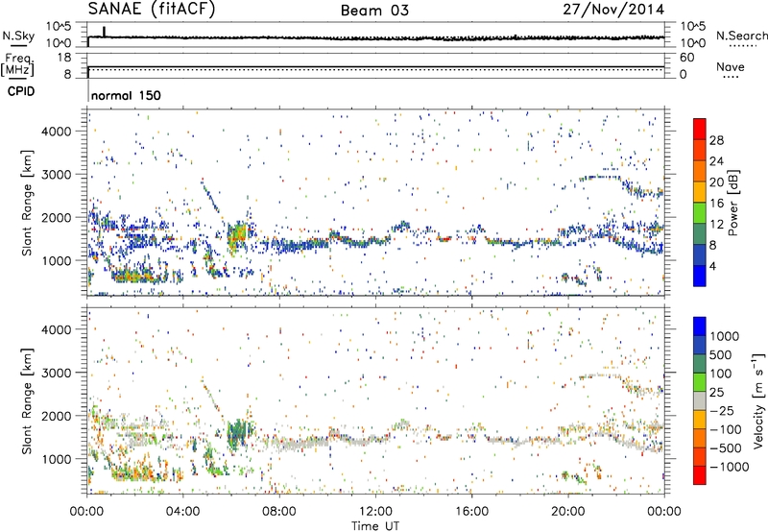Click the bright blue bottom segment of the Power colorbar
Screen dimensions: 768x532
pos(700,276)
